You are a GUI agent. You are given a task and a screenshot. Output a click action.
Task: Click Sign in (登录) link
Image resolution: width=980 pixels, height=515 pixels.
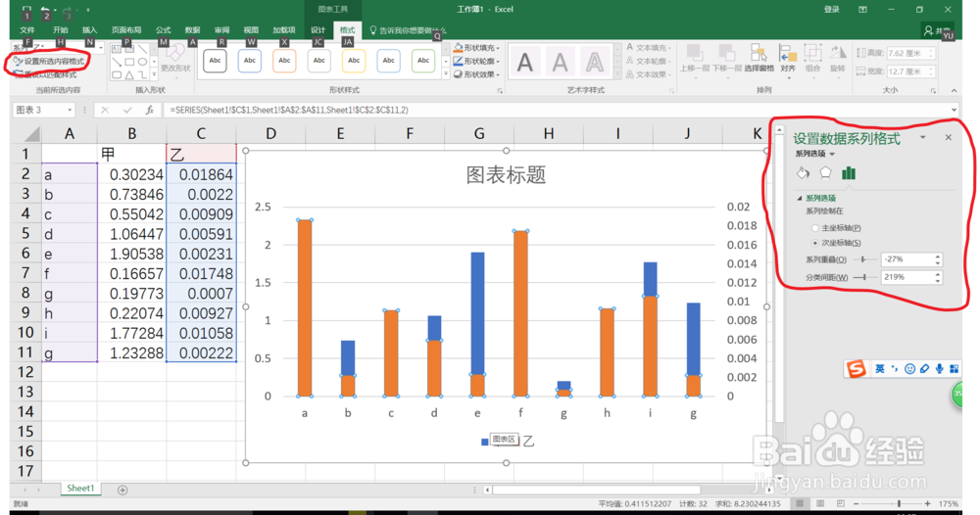click(831, 10)
